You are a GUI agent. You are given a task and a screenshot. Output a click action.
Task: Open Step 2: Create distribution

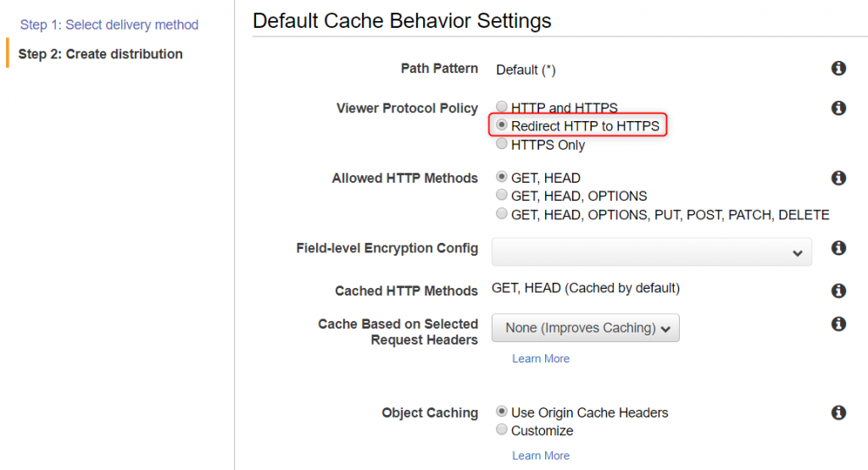(100, 54)
